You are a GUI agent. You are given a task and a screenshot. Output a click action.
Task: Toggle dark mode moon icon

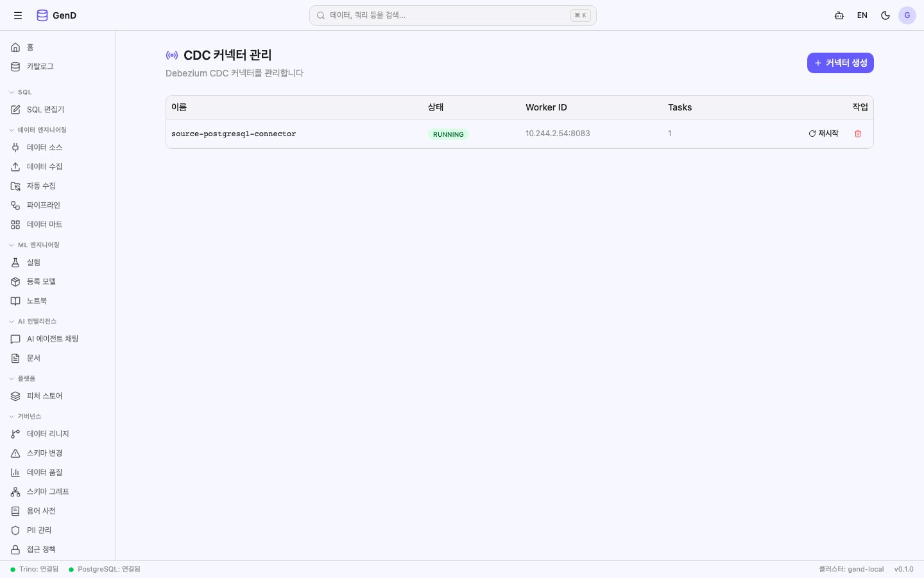[886, 15]
